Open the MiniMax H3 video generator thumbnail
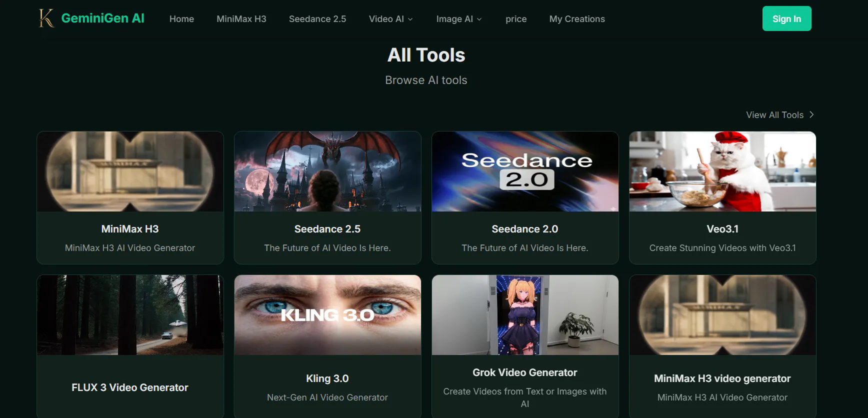This screenshot has height=418, width=868. pyautogui.click(x=722, y=315)
